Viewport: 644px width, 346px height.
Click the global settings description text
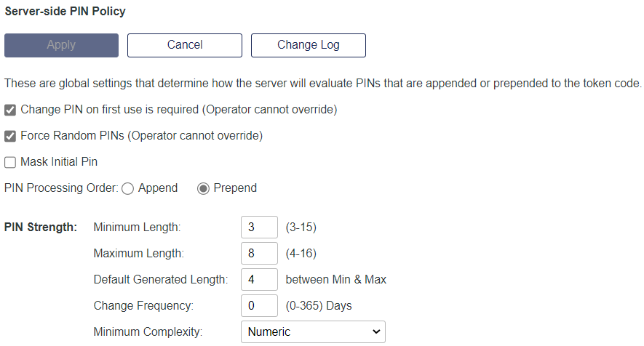click(322, 83)
